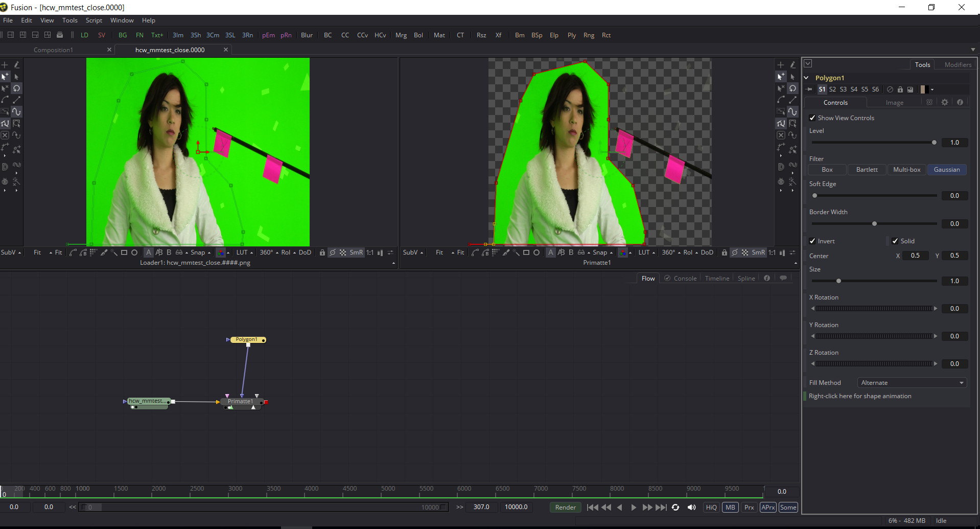Open the Image tab in Polygon1 controls
980x529 pixels.
tap(894, 103)
